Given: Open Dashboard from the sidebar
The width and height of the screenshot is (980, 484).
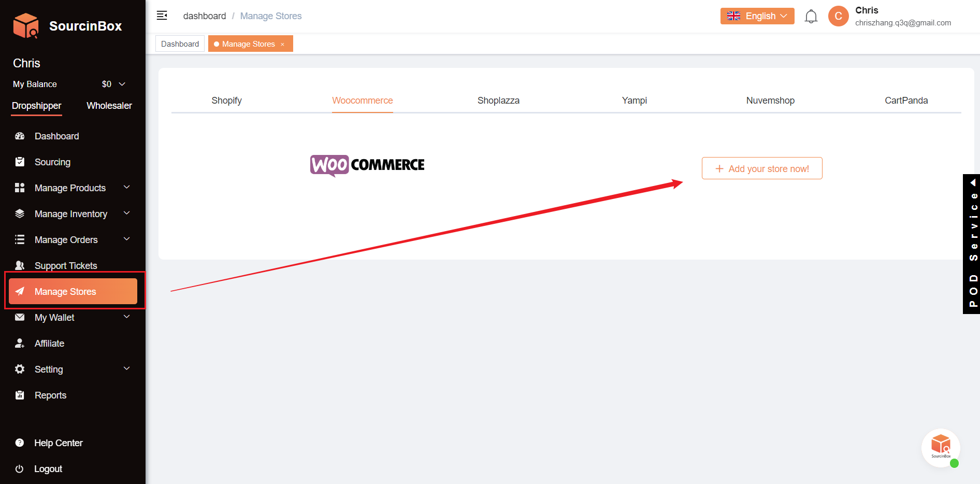Looking at the screenshot, I should click(56, 136).
